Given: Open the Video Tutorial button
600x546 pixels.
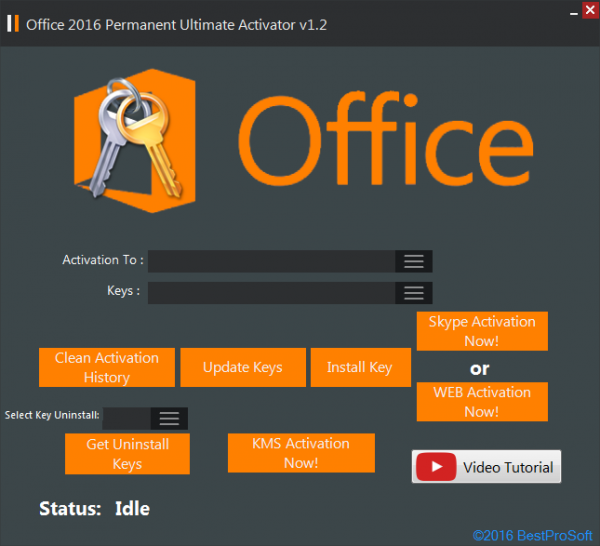Looking at the screenshot, I should coord(486,466).
